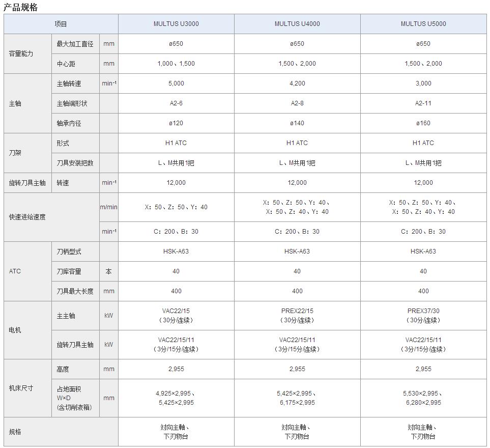Select the 容量能力 group label

[21, 54]
